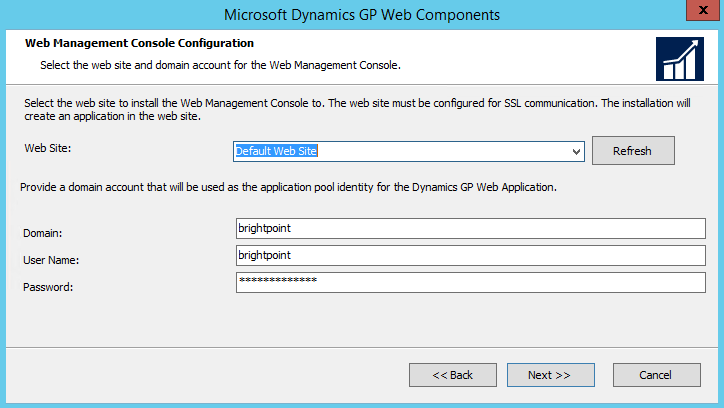Screen dimensions: 724x408
Task: Expand the Web Site dropdown arrow
Action: (576, 151)
